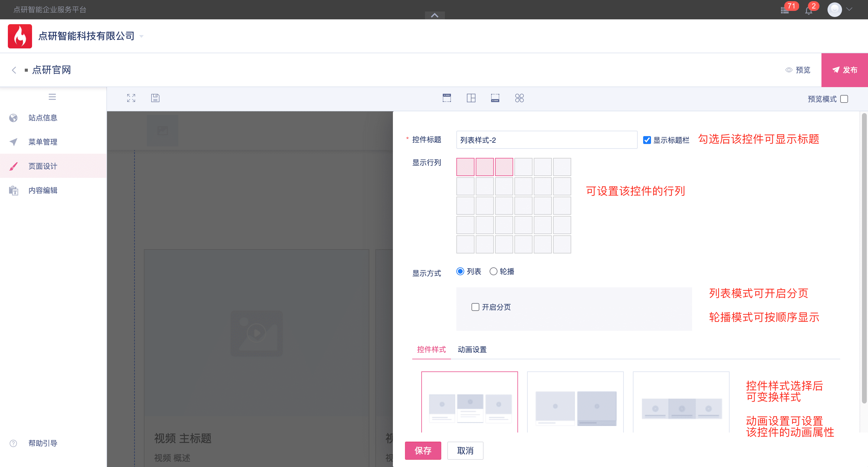The height and width of the screenshot is (467, 868).
Task: Click the 预览 link
Action: pos(803,70)
